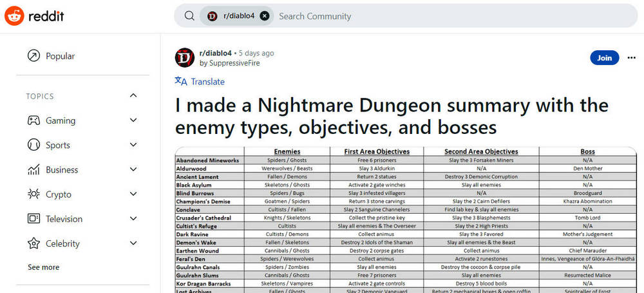The height and width of the screenshot is (293, 644).
Task: Open the Gaming topic controller icon
Action: [33, 120]
